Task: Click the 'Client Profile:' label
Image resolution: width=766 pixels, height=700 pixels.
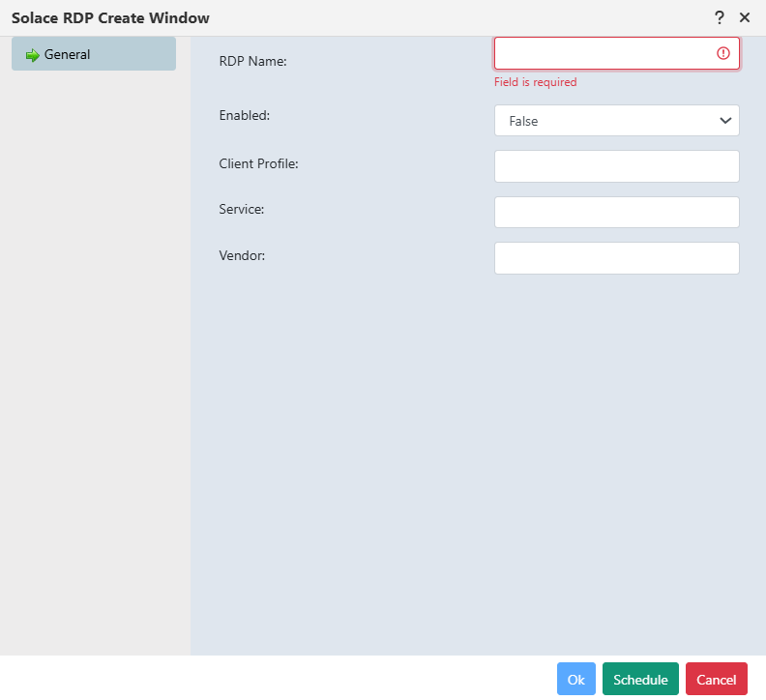Action: (258, 163)
